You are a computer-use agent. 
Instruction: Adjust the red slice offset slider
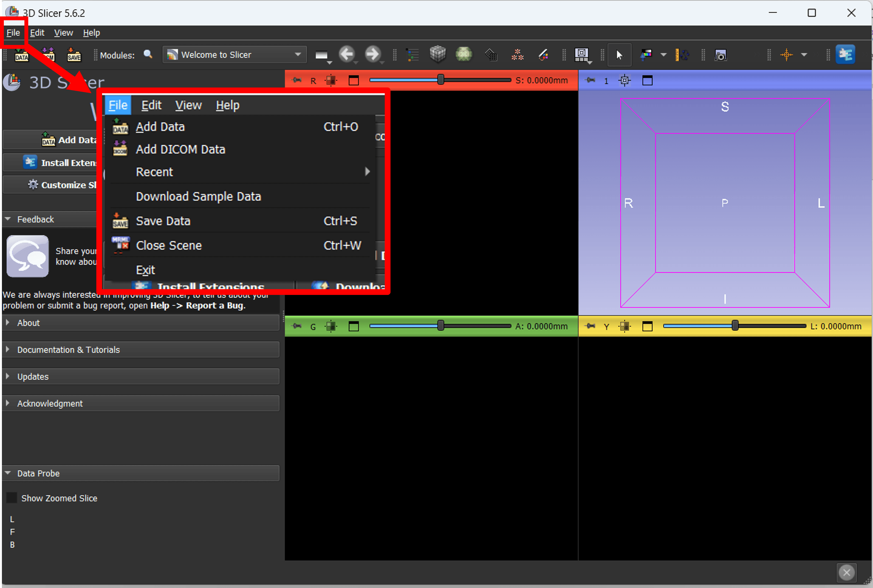coord(440,80)
